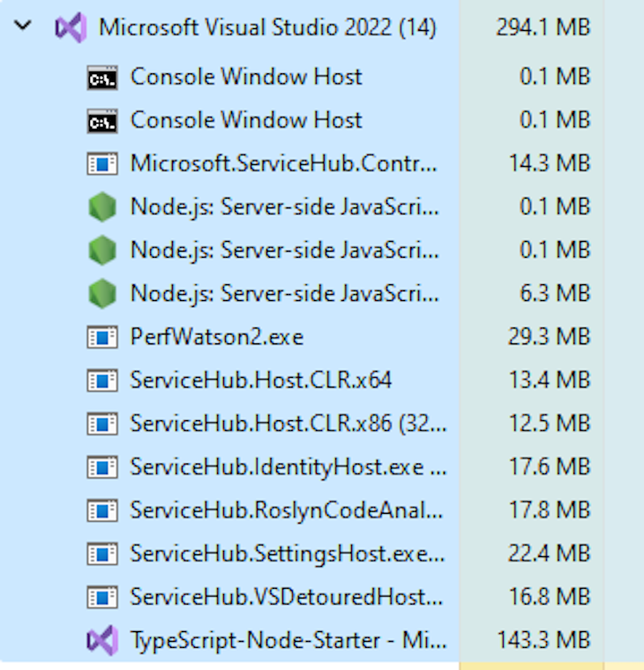This screenshot has height=670, width=644.
Task: Click the 13.4 MB memory value
Action: coord(550,380)
